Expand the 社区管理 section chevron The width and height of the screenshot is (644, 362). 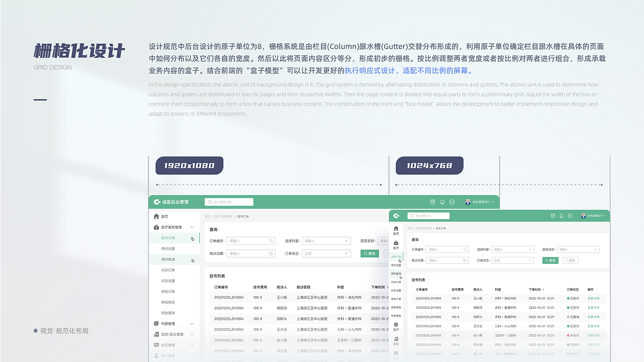(x=192, y=345)
